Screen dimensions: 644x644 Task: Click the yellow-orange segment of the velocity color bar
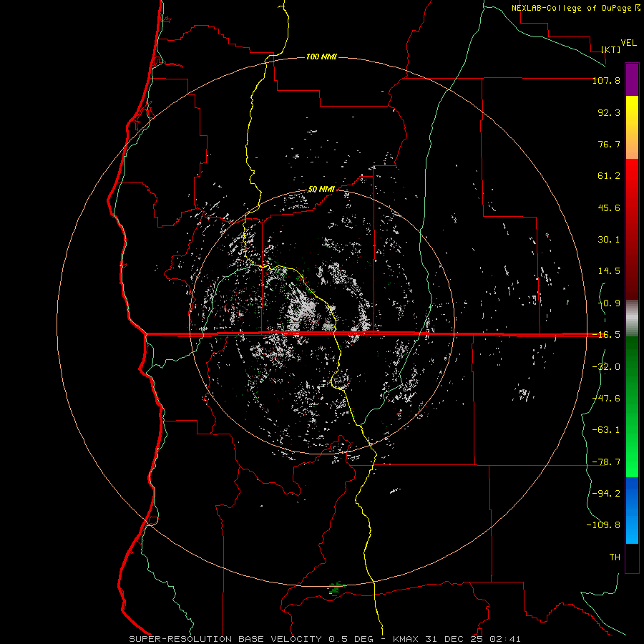632,127
